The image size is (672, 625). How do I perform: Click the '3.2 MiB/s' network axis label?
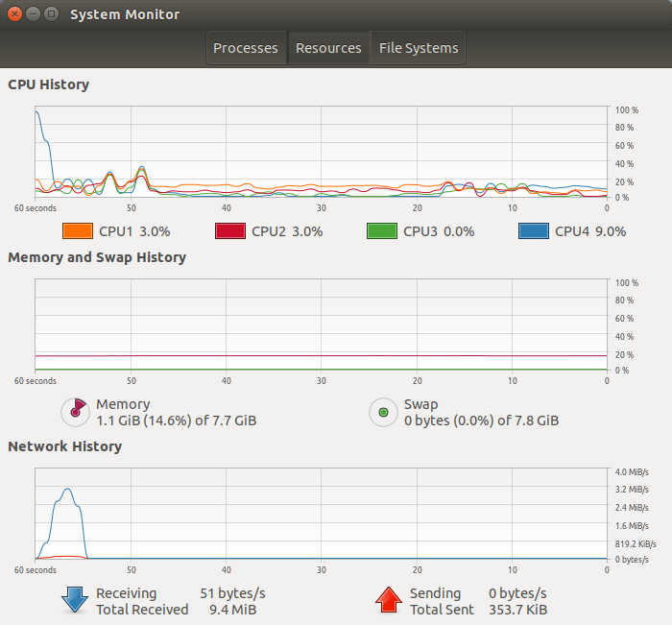(x=632, y=490)
